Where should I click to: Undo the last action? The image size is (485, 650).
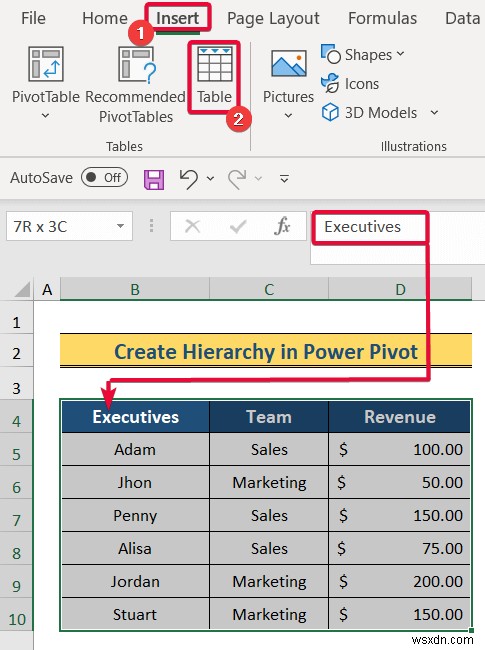coord(189,179)
